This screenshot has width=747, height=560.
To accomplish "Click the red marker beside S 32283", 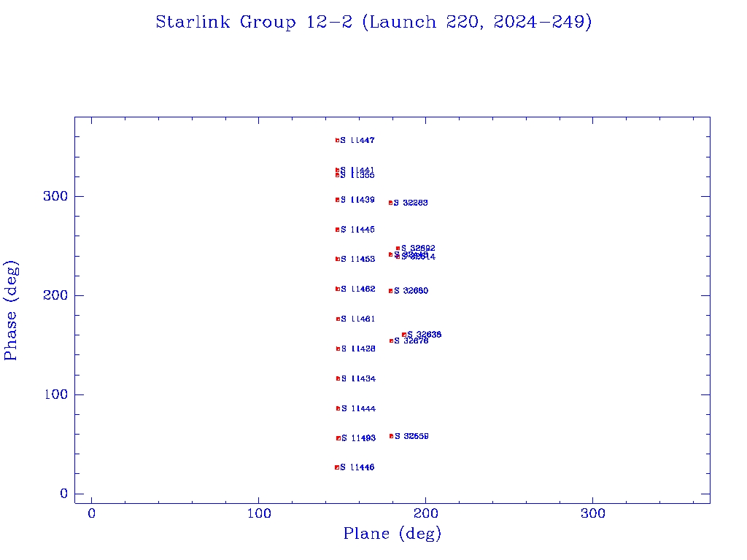I will pos(391,203).
